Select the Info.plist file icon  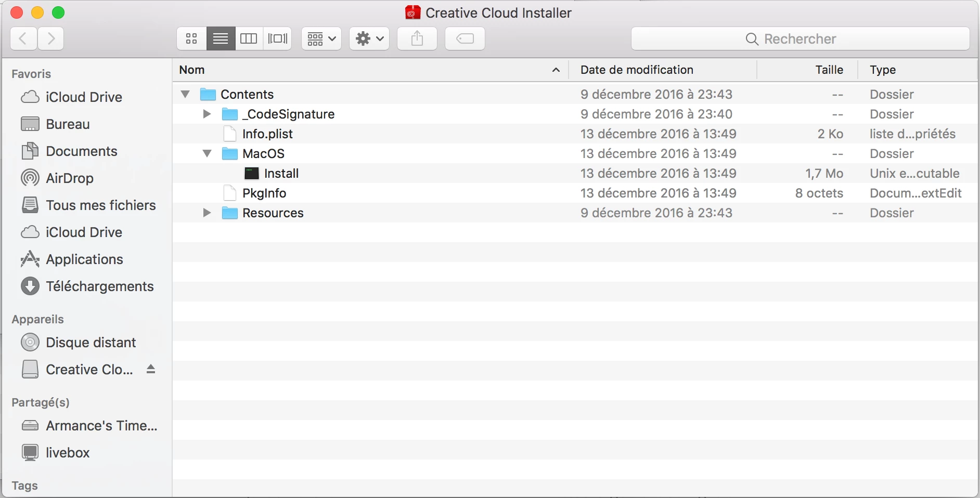230,134
